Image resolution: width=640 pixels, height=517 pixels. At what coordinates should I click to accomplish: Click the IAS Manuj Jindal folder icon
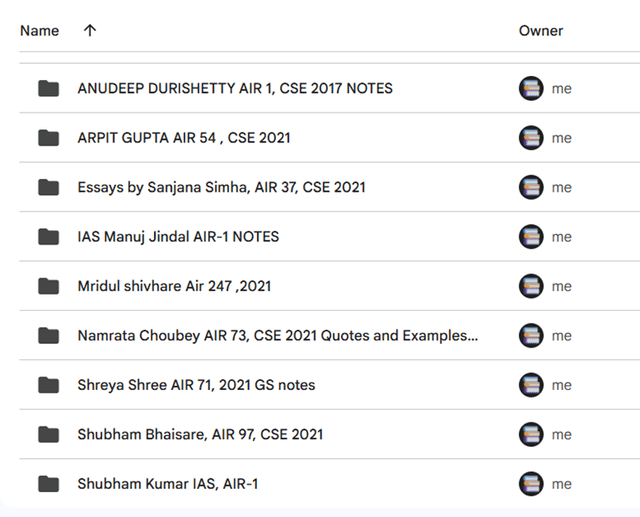click(48, 237)
